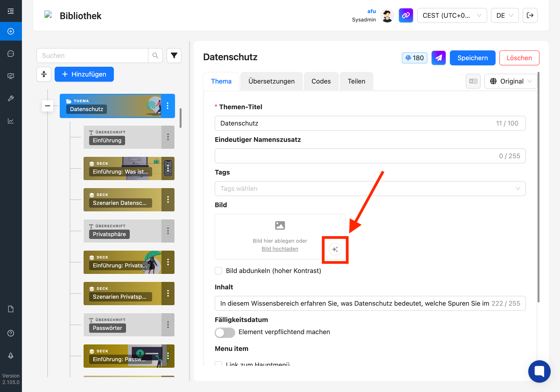Screen dimensions: 560x392
Task: Toggle Element verpflichtend machen switch
Action: 225,332
